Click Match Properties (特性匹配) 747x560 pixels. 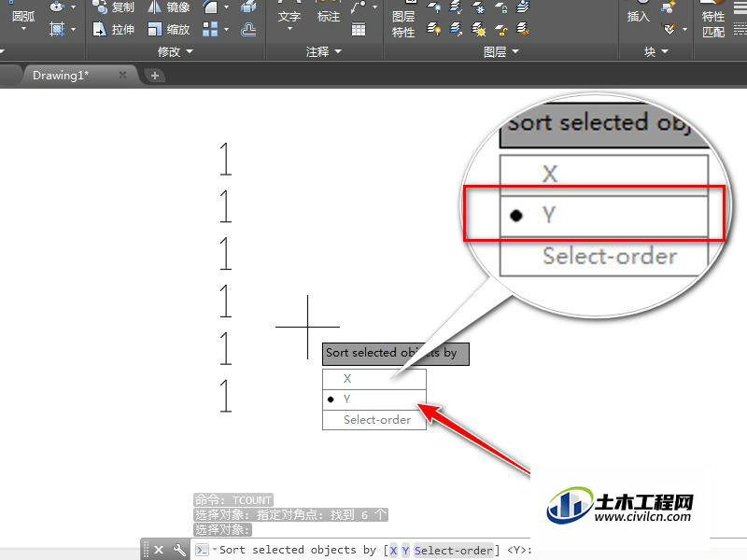[713, 19]
